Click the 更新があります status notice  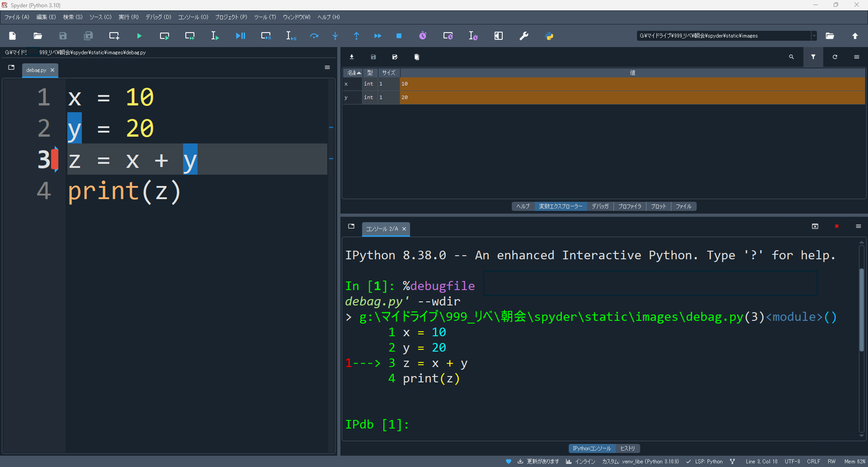click(x=538, y=462)
